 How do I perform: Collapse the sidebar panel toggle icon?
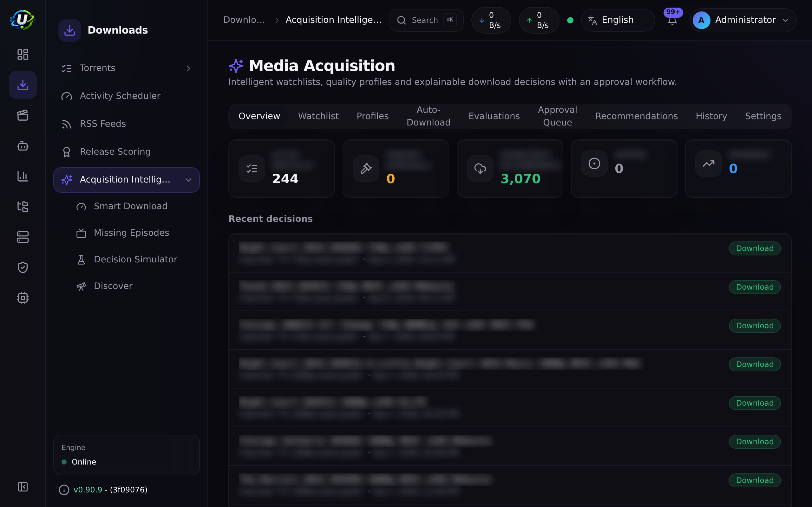[x=23, y=486]
